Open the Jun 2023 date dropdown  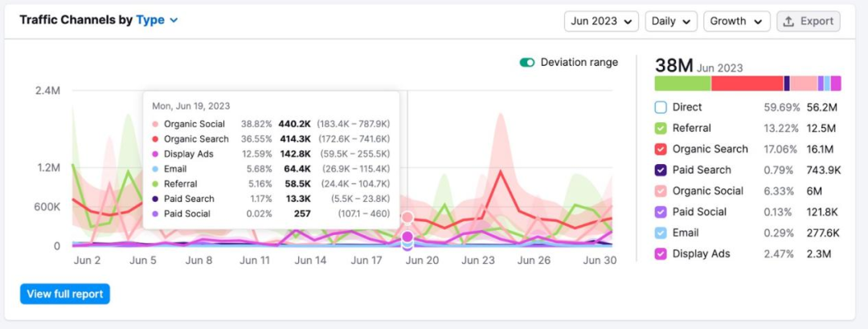[x=601, y=21]
